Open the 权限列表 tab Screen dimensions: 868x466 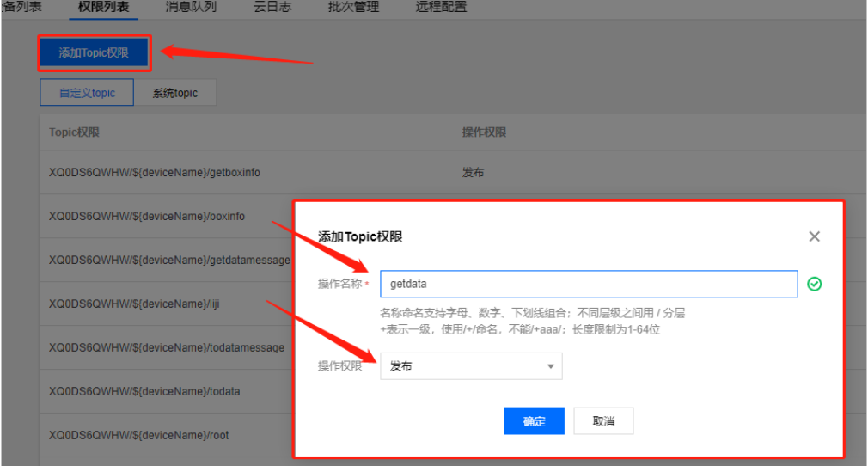104,7
